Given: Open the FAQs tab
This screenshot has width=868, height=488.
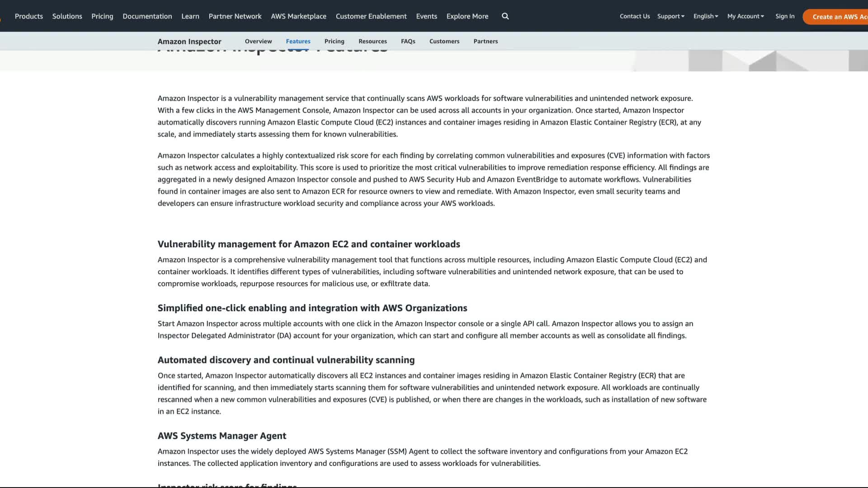Looking at the screenshot, I should click(408, 41).
